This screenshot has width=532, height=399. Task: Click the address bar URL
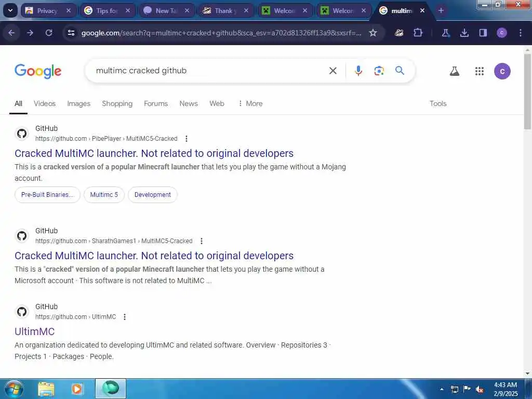pos(221,33)
